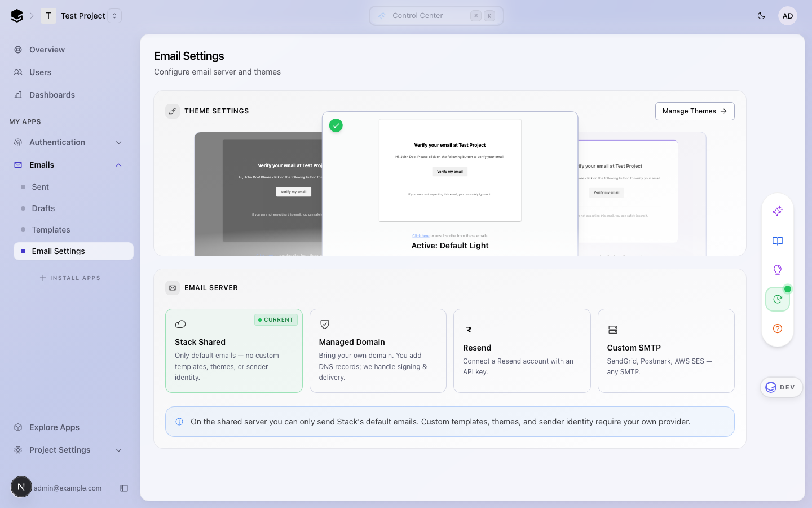Click 'Configure email server and themes' text

217,72
